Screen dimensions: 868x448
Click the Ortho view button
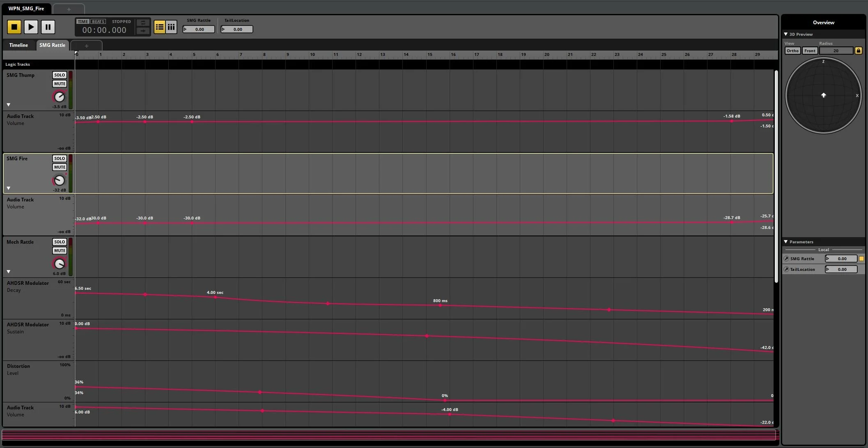[x=792, y=51]
